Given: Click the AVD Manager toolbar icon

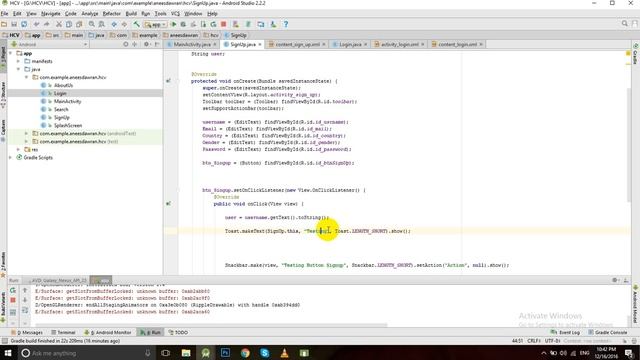Looking at the screenshot, I should [236, 24].
